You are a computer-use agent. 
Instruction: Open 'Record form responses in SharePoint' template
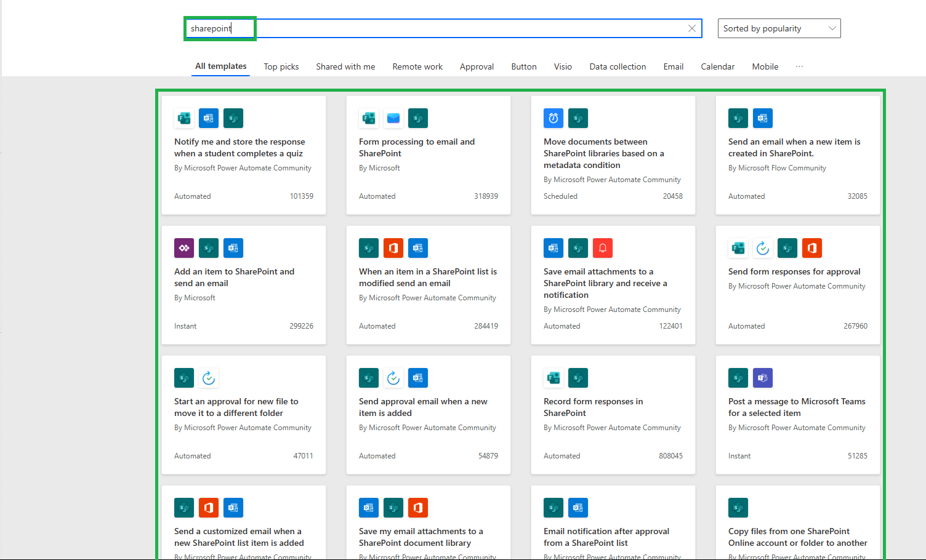(x=613, y=415)
